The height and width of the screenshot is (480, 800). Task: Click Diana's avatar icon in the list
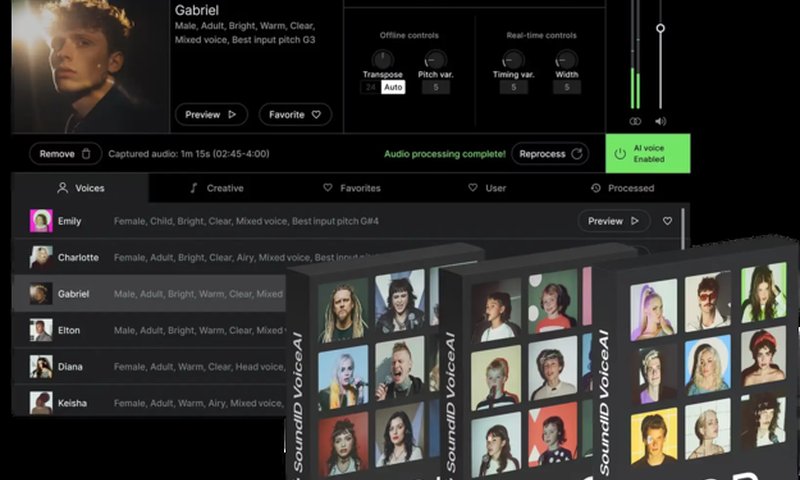[41, 367]
